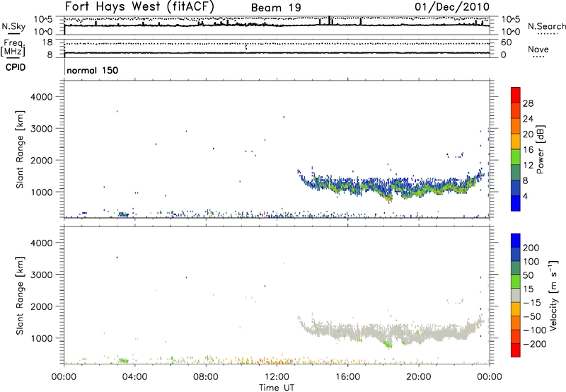The image size is (566, 392).
Task: Click the blue bottom of the power colorbar
Action: [516, 203]
